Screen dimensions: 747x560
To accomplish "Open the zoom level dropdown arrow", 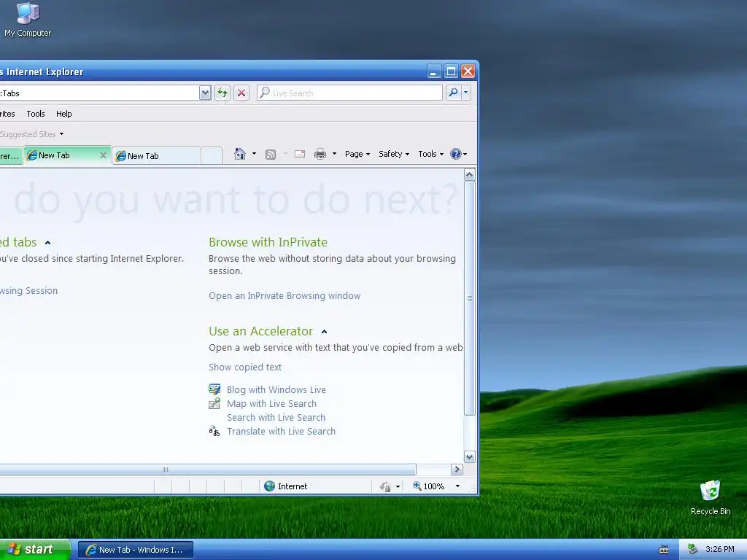I will 458,486.
